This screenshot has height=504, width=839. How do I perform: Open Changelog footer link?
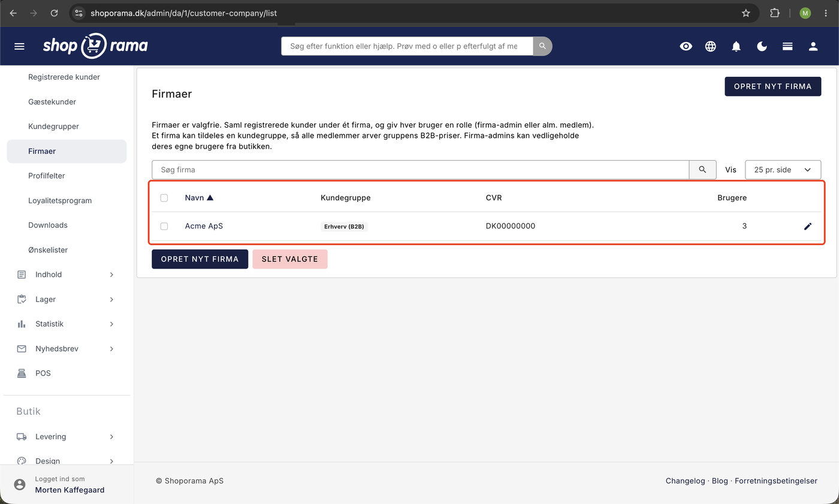point(685,481)
